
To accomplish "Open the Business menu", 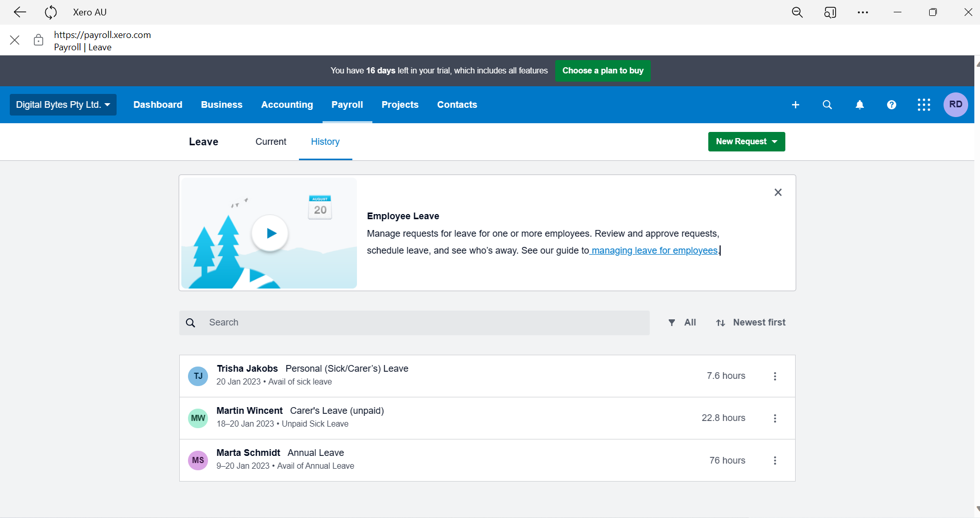I will coord(222,105).
